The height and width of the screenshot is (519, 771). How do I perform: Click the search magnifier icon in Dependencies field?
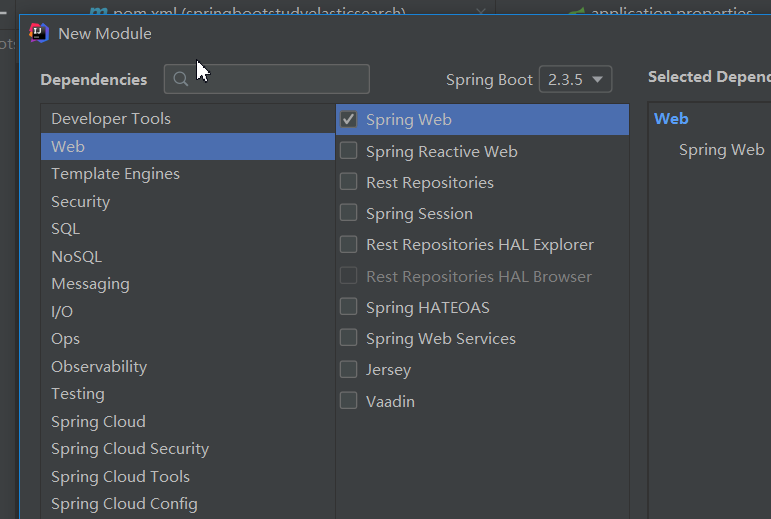pos(180,79)
